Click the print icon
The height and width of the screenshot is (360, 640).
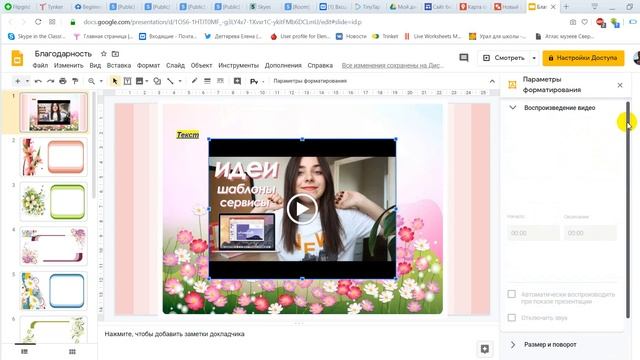pos(62,81)
